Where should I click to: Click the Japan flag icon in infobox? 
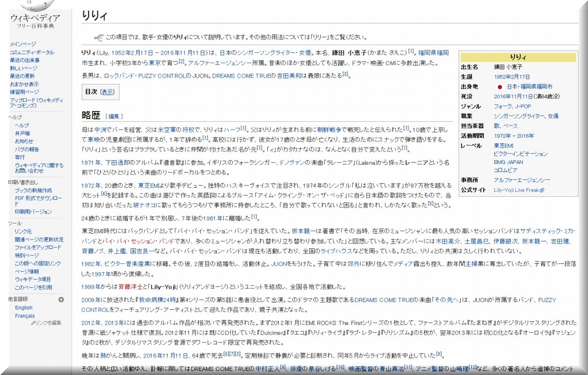(x=500, y=87)
